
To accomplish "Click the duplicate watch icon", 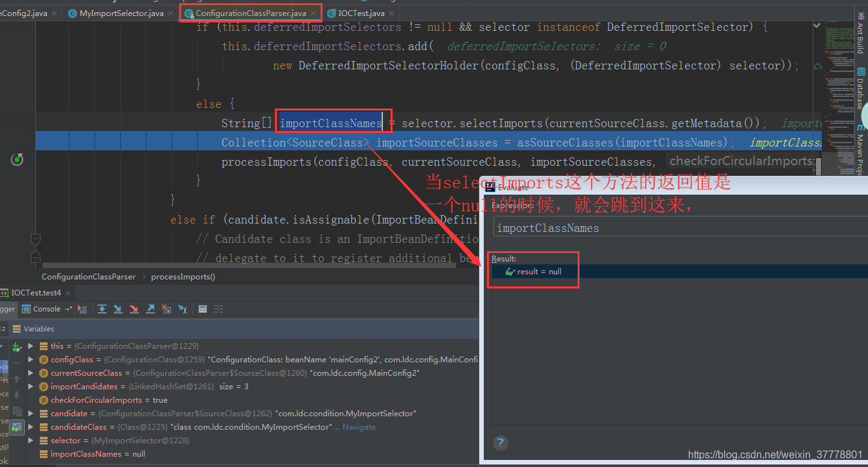I will 17,410.
